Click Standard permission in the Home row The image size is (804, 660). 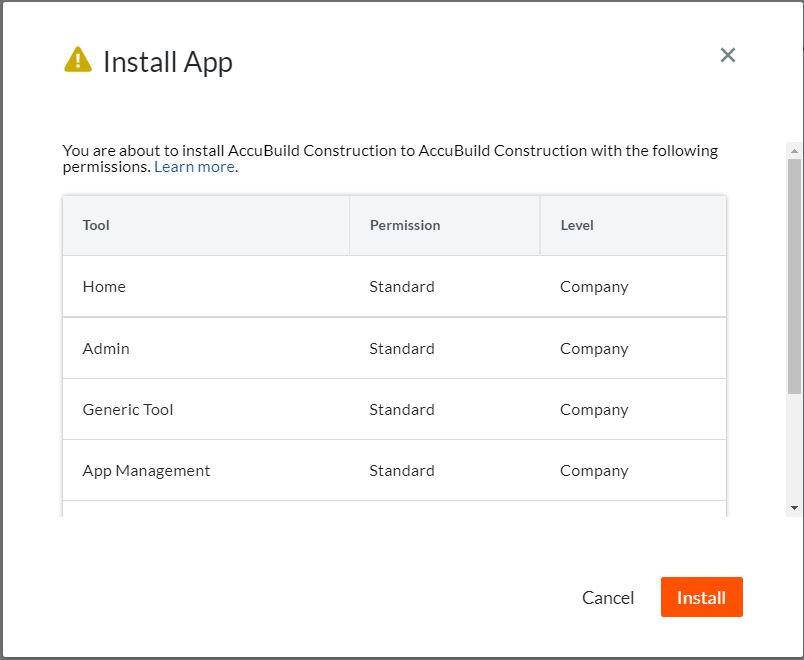click(x=402, y=286)
